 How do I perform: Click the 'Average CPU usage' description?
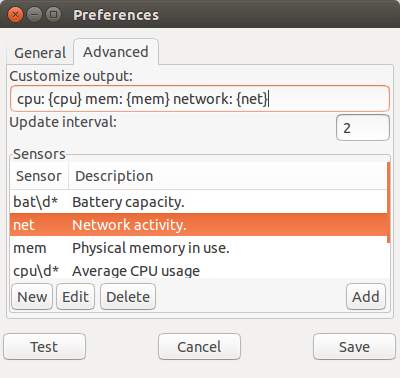pyautogui.click(x=136, y=271)
